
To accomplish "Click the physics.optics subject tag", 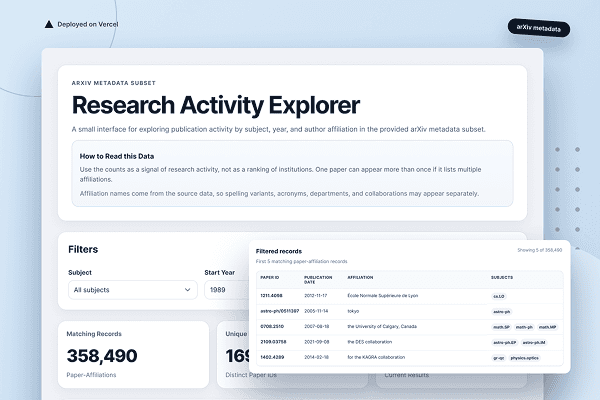I will pyautogui.click(x=524, y=358).
